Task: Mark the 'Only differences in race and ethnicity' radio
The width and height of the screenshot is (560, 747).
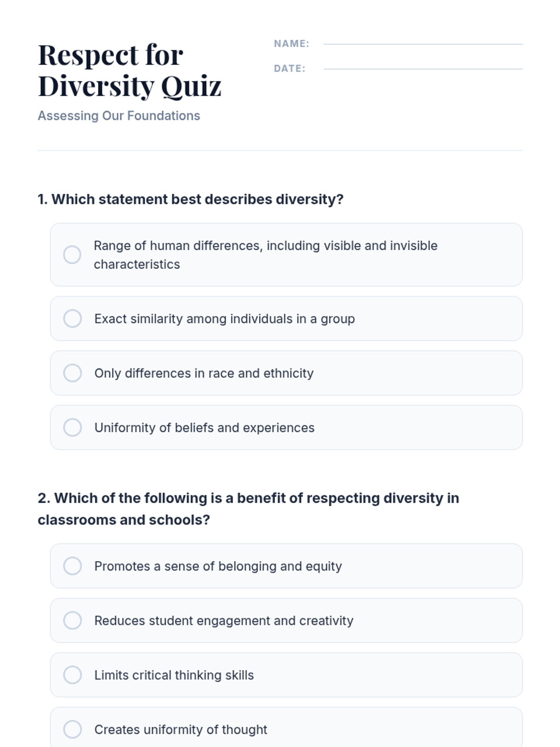Action: click(x=72, y=373)
